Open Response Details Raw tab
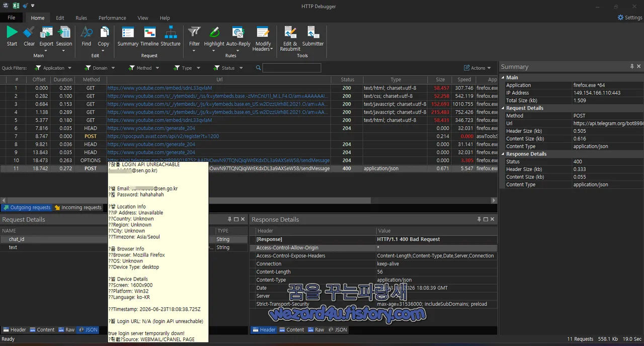This screenshot has width=644, height=346. (315, 330)
